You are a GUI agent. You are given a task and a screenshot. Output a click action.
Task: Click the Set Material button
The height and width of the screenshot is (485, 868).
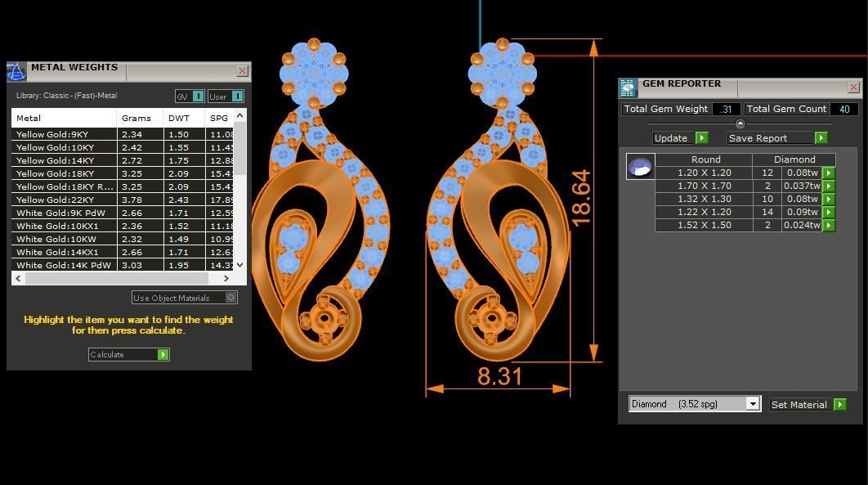coord(801,405)
